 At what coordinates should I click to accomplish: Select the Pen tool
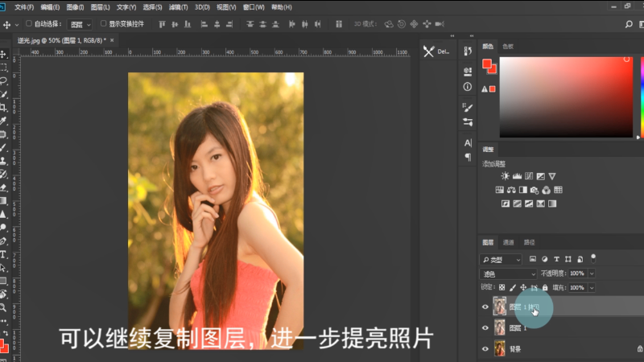coord(4,241)
